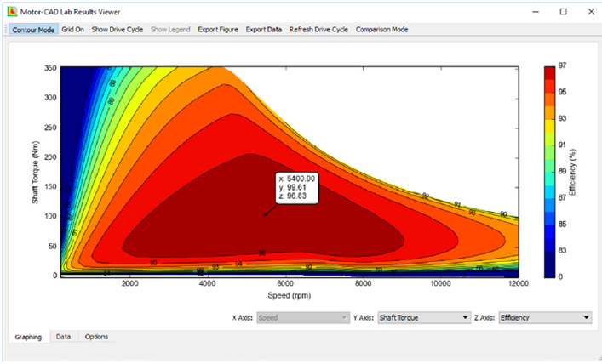Maximize the Lab Results Viewer window
Screen dimensions: 602x364
[x=563, y=12]
